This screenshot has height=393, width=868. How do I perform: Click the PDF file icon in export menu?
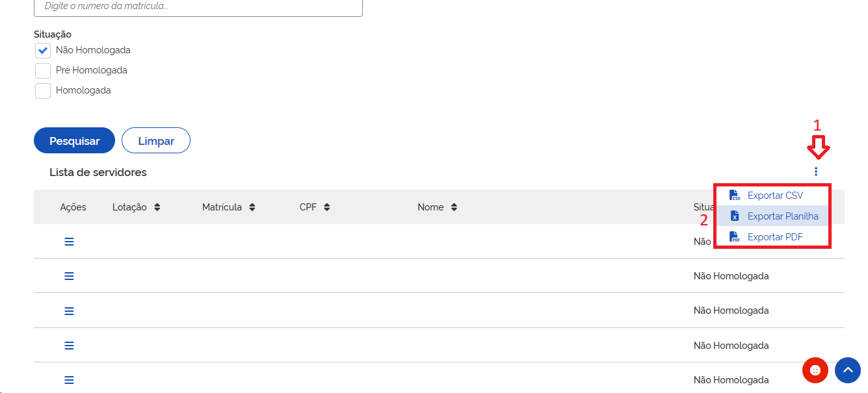735,237
